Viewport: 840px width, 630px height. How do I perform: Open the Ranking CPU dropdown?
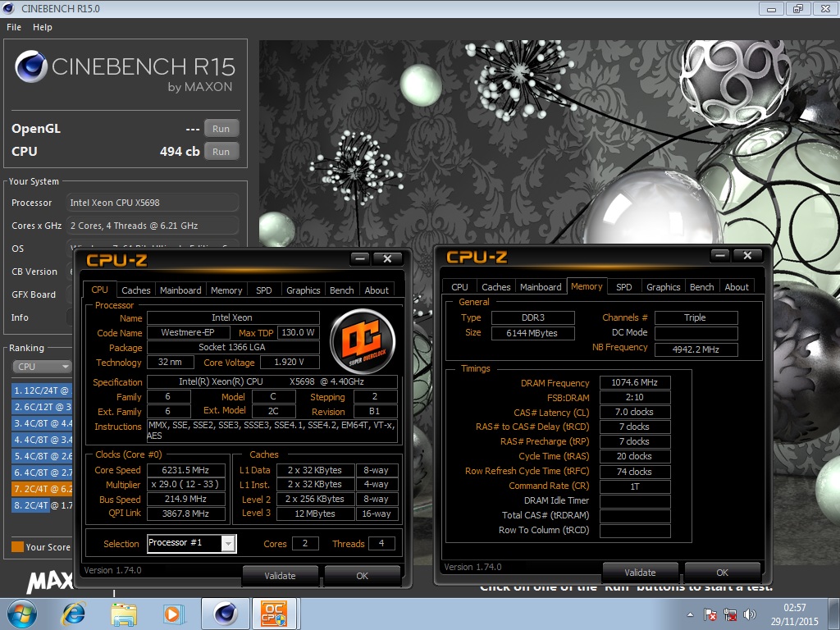click(x=42, y=367)
